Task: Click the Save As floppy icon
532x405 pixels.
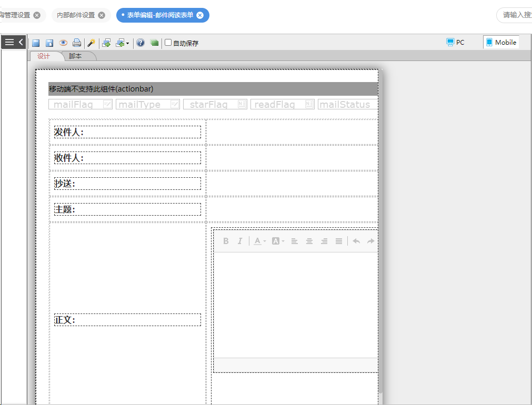Action: pos(49,43)
